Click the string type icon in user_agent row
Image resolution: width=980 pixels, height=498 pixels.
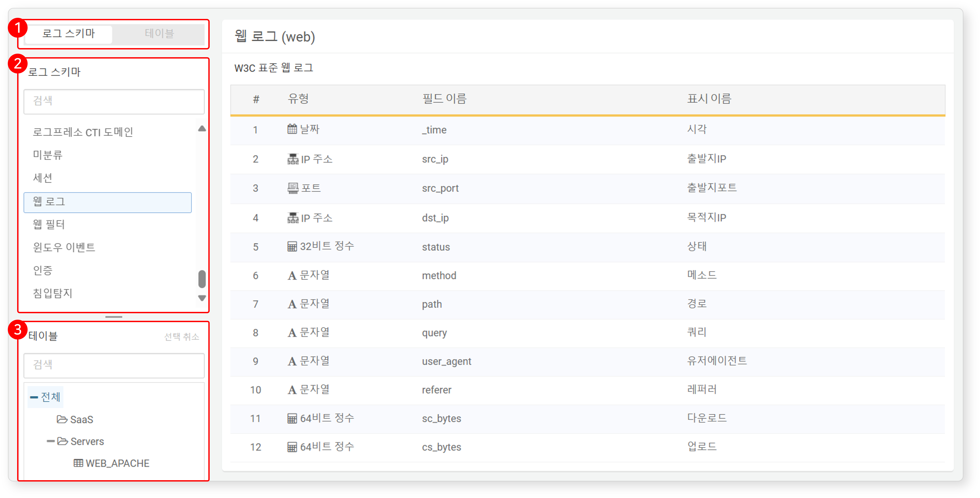click(x=292, y=361)
